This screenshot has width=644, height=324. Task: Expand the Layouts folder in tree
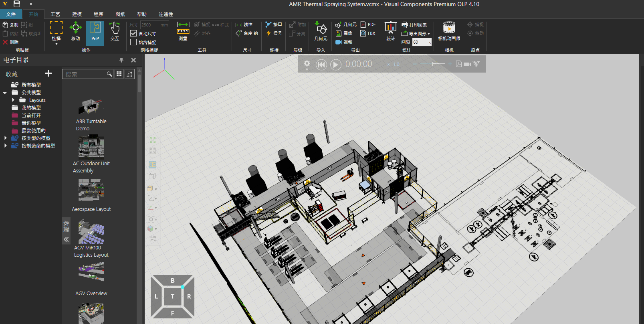[13, 100]
